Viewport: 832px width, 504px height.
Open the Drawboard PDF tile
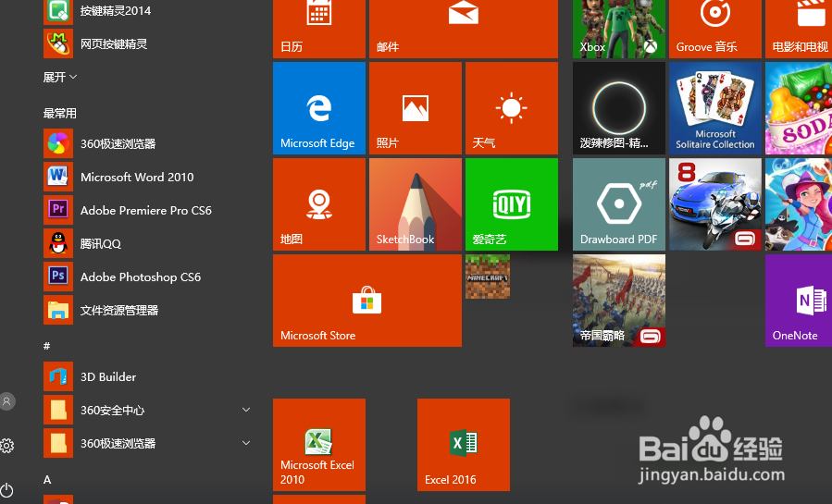[619, 204]
